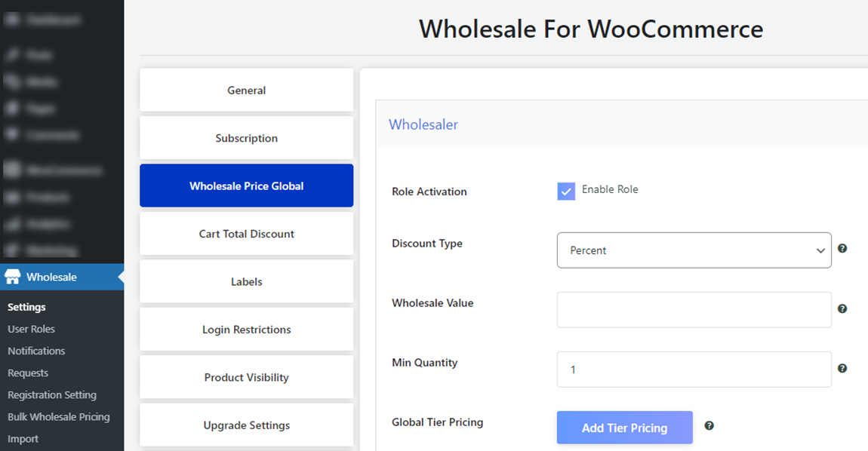Switch to the Subscription tab
This screenshot has height=451, width=868.
[x=246, y=138]
